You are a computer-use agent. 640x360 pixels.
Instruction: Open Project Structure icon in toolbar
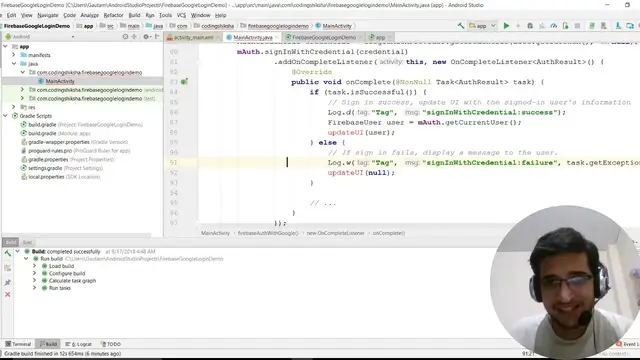tap(630, 26)
